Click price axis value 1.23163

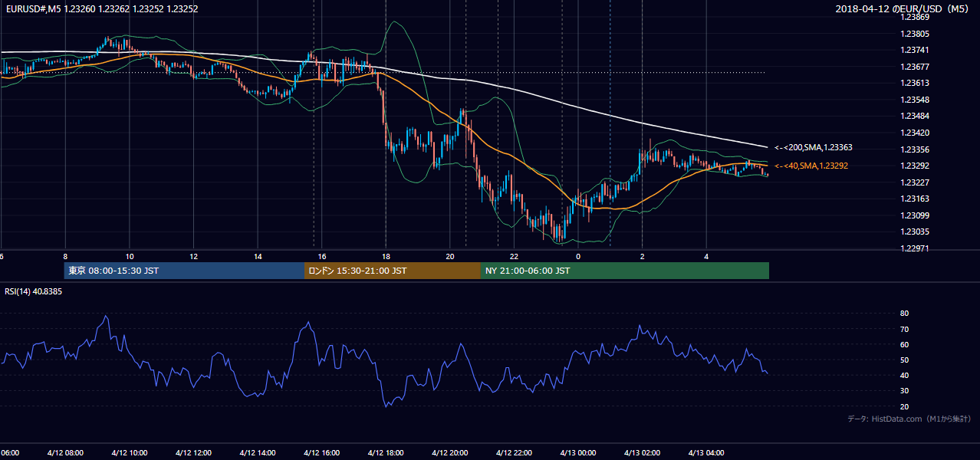914,199
